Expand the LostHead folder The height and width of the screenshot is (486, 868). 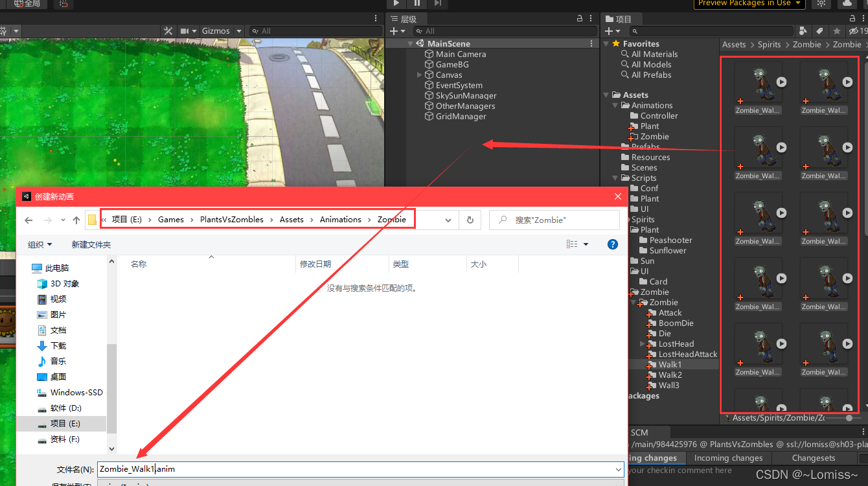click(643, 344)
